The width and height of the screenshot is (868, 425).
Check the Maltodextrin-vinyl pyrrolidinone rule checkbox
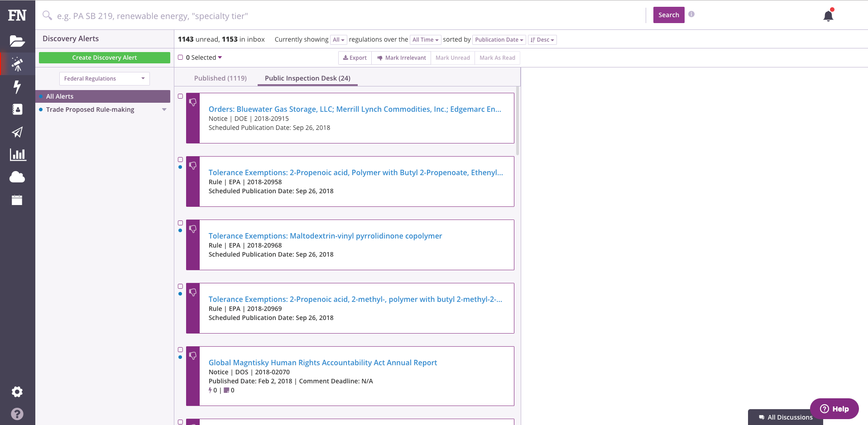180,223
